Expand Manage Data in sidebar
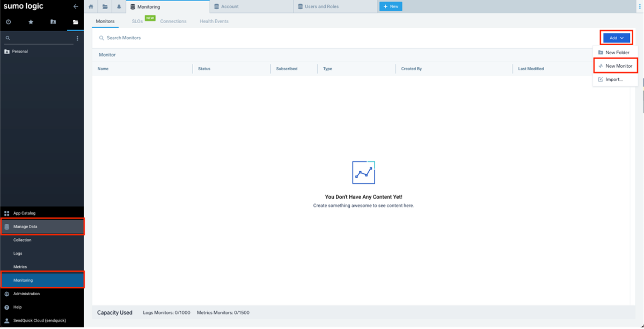Image resolution: width=644 pixels, height=329 pixels. click(42, 226)
